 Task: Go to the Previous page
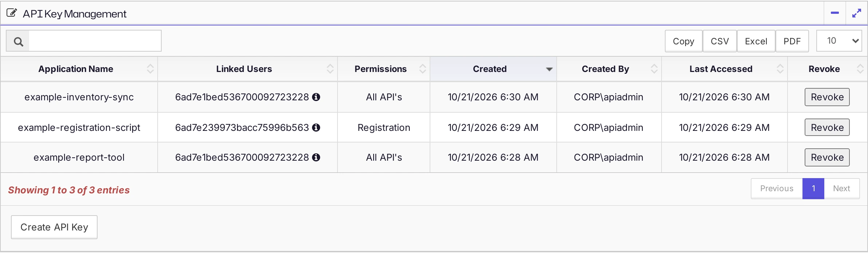[x=777, y=188]
